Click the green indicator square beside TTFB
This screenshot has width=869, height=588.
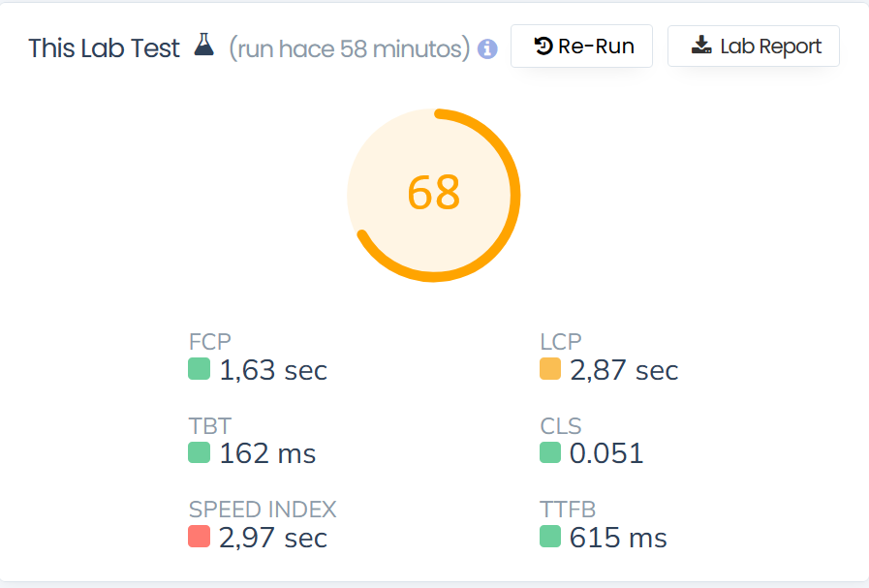coord(548,538)
